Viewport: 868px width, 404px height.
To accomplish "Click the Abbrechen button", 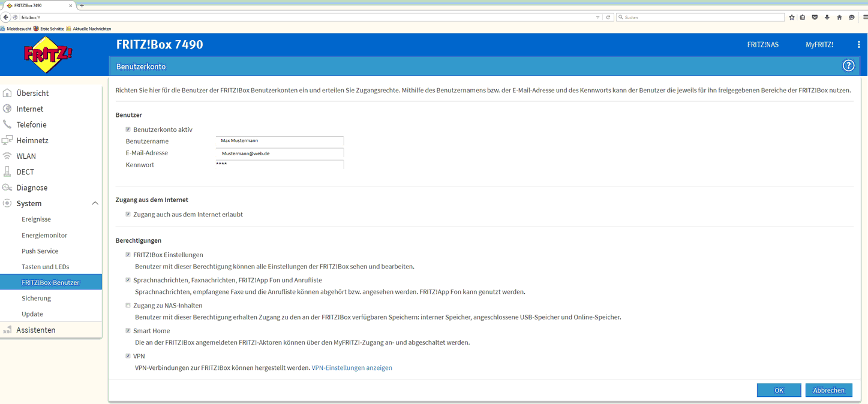I will [828, 390].
